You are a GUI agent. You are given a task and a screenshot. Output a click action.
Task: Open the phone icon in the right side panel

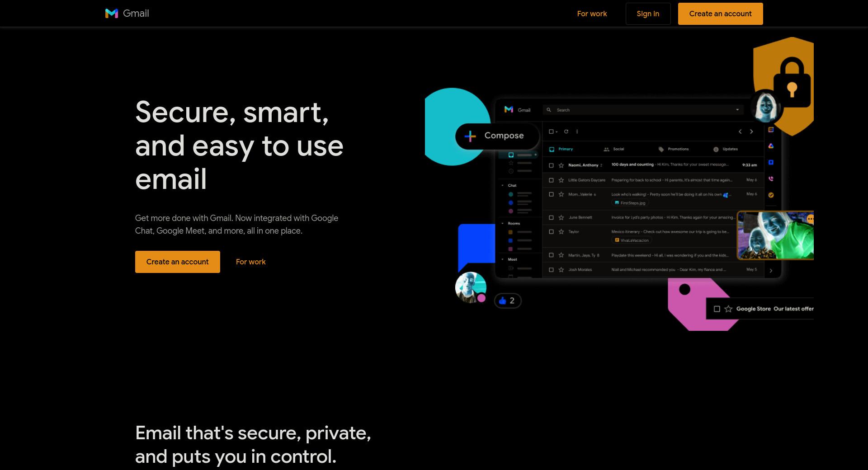pyautogui.click(x=771, y=179)
